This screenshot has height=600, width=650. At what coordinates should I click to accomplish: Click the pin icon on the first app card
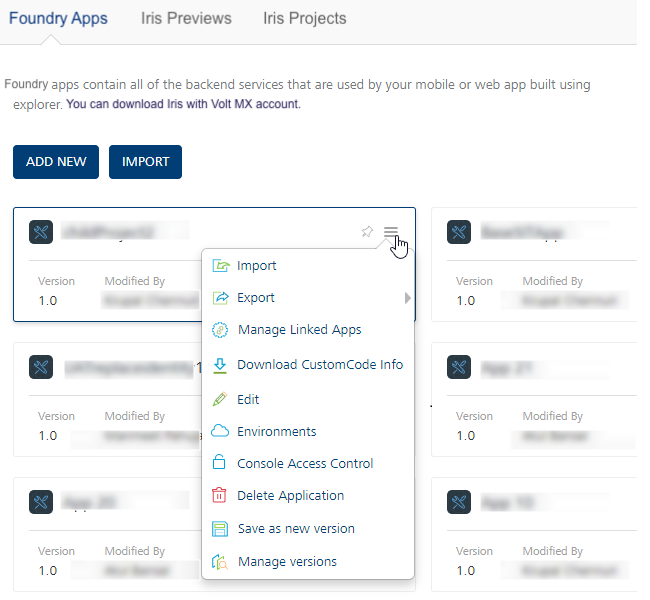(367, 232)
